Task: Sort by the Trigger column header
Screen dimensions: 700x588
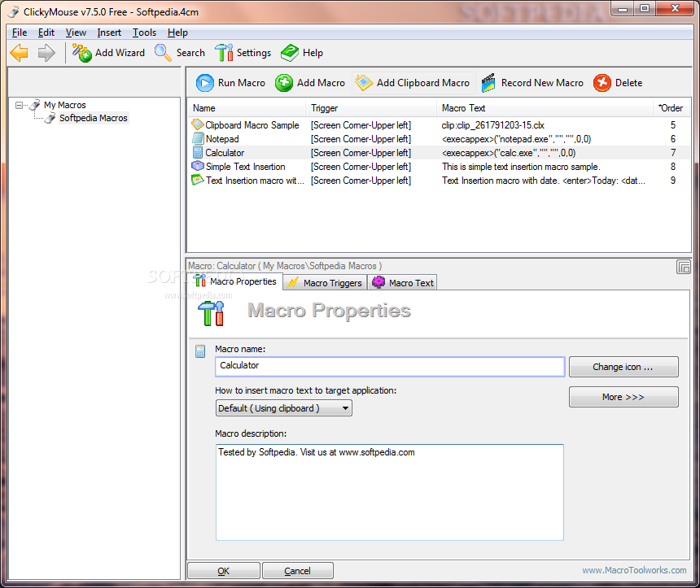Action: click(371, 108)
